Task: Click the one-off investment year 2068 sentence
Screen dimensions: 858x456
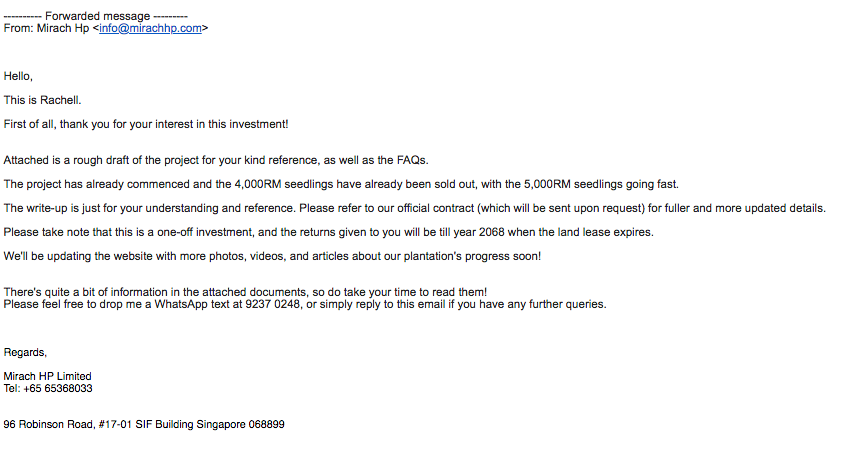Action: tap(328, 233)
